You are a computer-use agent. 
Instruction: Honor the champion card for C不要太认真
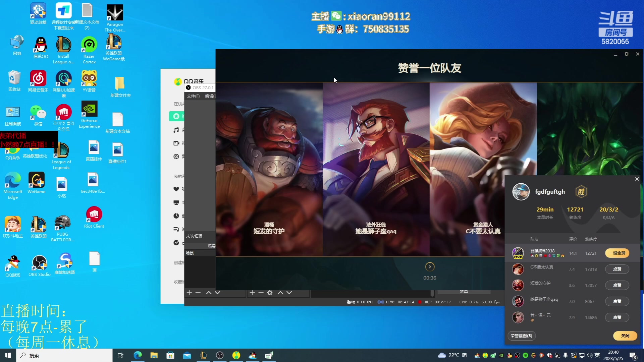483,169
